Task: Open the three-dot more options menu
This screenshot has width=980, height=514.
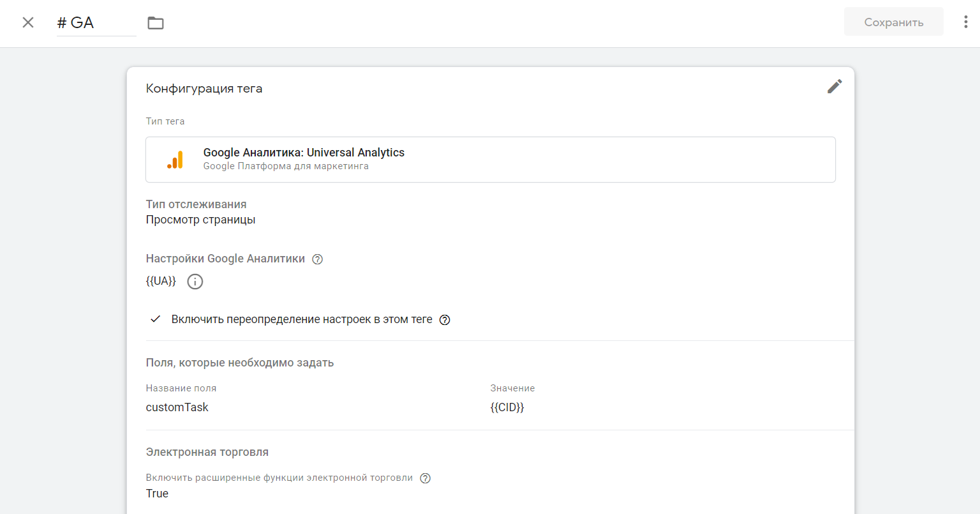Action: 965,22
